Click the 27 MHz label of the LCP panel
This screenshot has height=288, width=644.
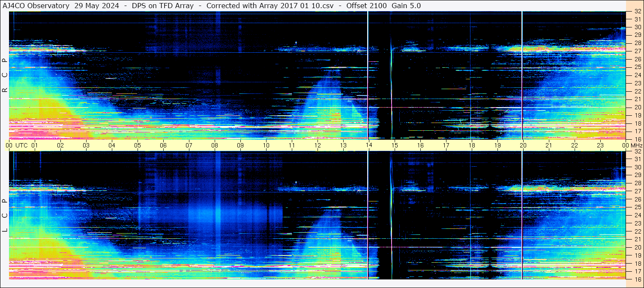(x=637, y=191)
